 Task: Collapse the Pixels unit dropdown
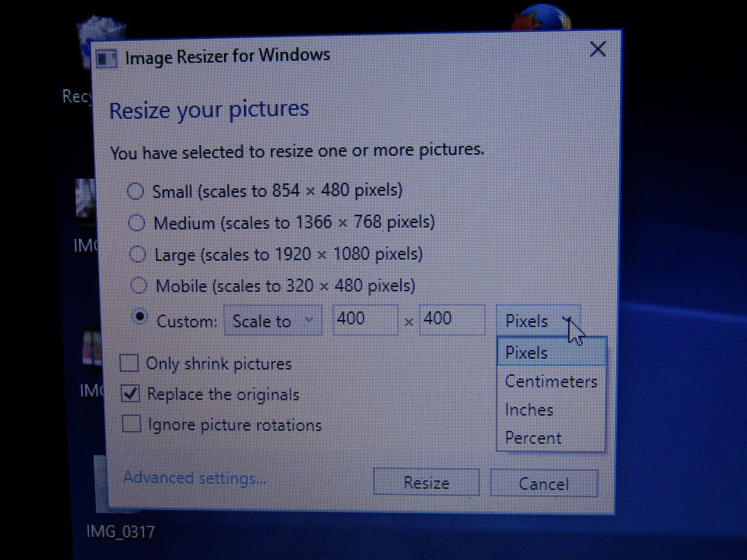click(537, 321)
